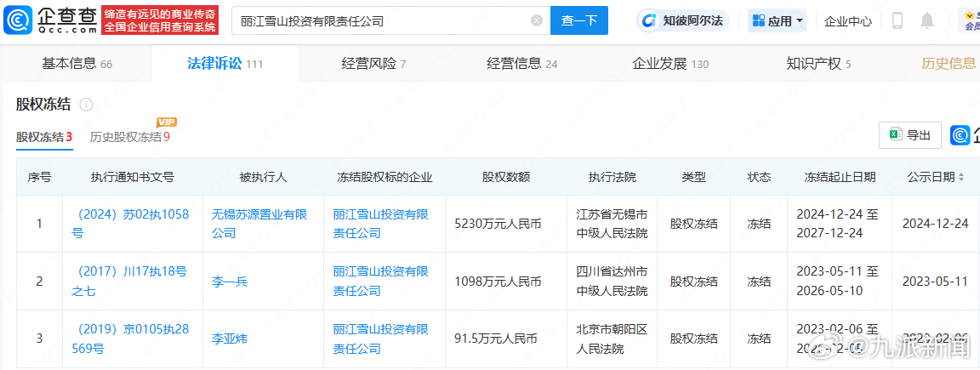Open the mobile phone icon in header
980x370 pixels.
tap(897, 20)
